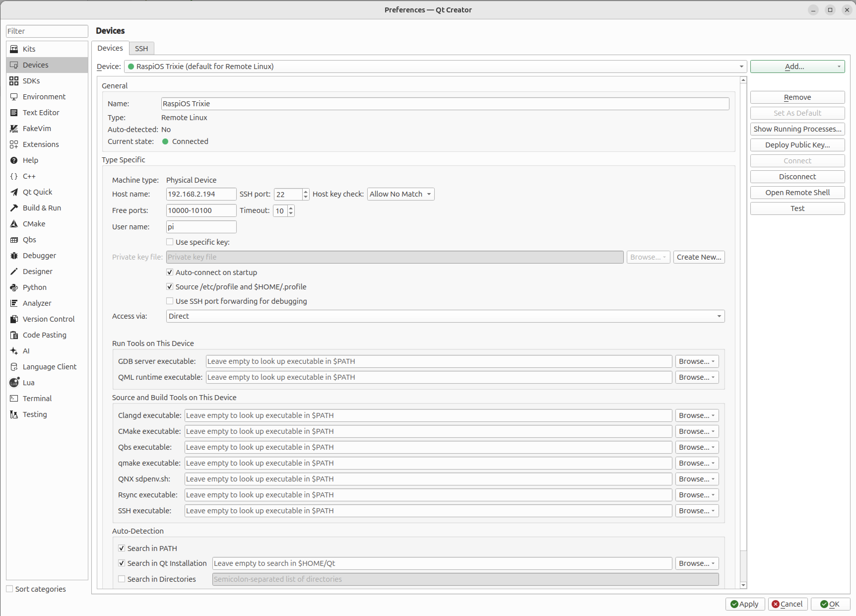The height and width of the screenshot is (616, 856).
Task: Open the Language Client settings
Action: [49, 367]
